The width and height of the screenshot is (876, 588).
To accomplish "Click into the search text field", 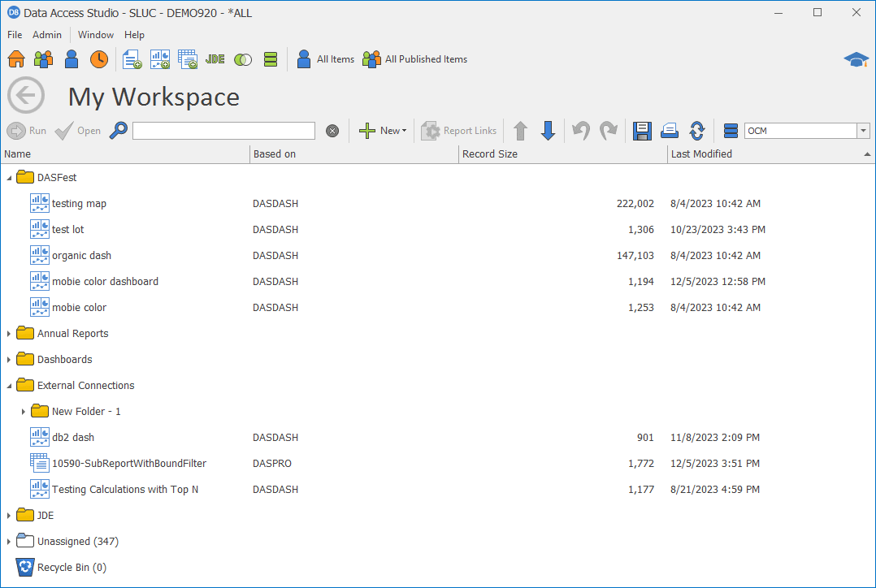I will (223, 131).
